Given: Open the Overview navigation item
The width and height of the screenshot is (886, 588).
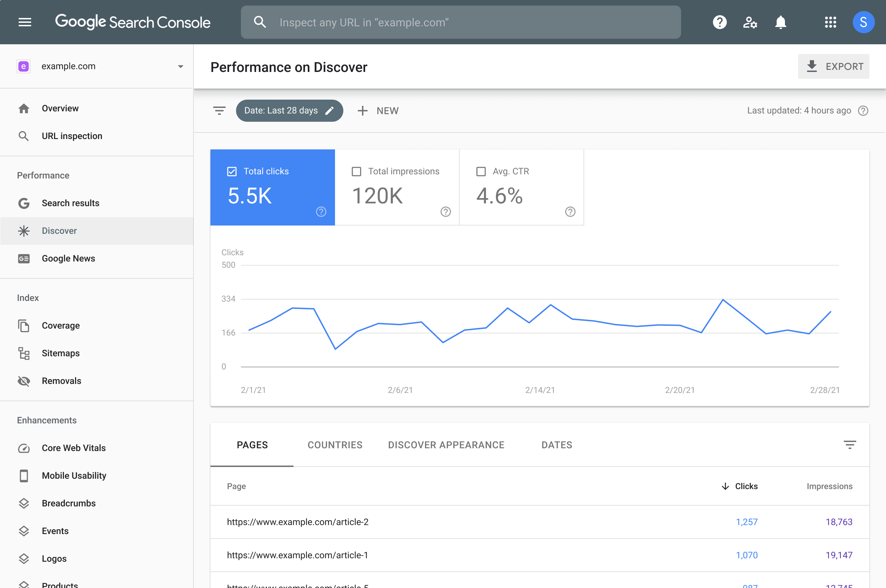Looking at the screenshot, I should (x=60, y=108).
